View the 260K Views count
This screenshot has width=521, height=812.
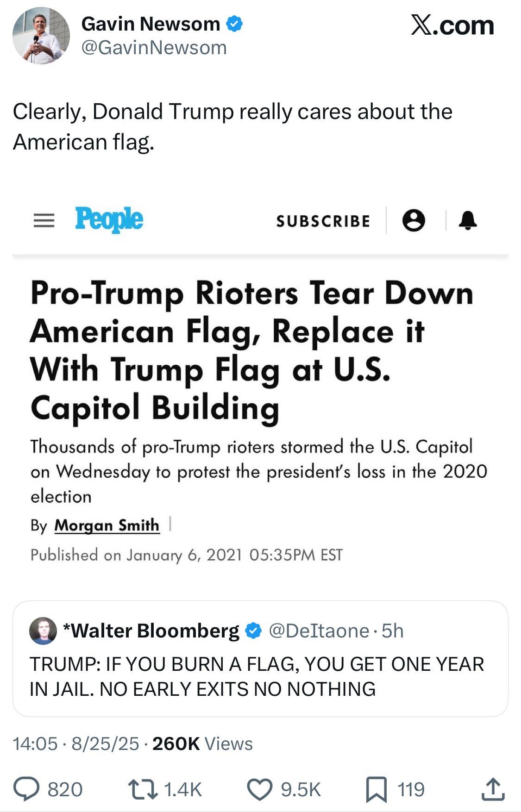point(202,744)
